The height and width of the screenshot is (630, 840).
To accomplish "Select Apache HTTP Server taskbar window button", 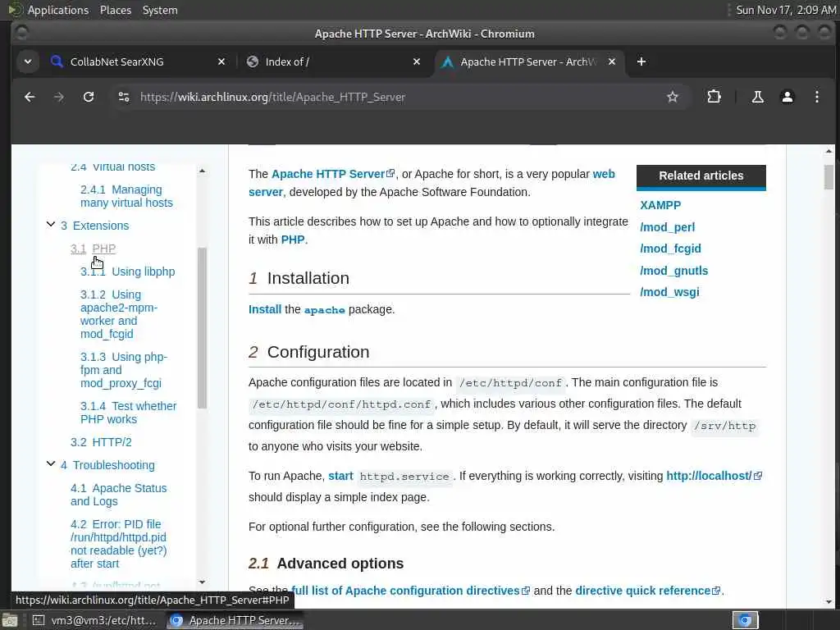I will pos(234,620).
